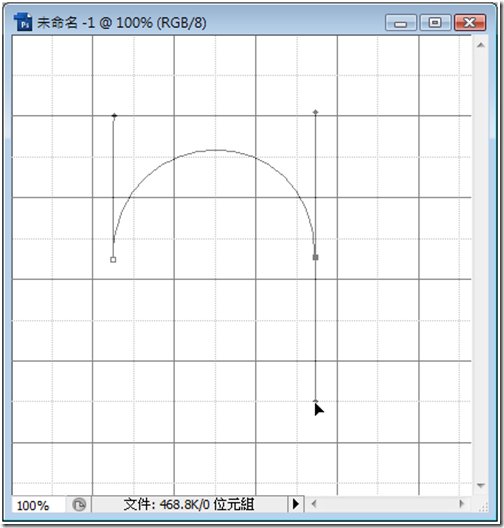Select the filled square anchor point on path
Image resolution: width=504 pixels, height=528 pixels.
point(315,257)
